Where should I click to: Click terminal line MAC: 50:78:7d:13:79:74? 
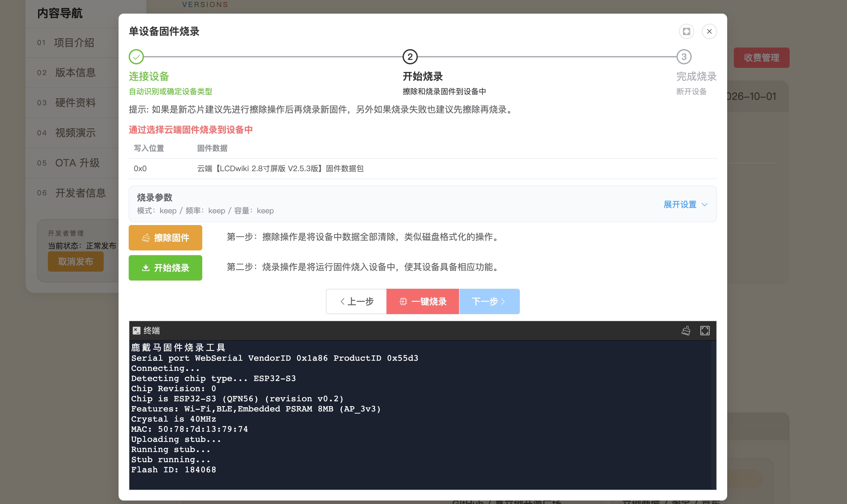[x=190, y=429]
